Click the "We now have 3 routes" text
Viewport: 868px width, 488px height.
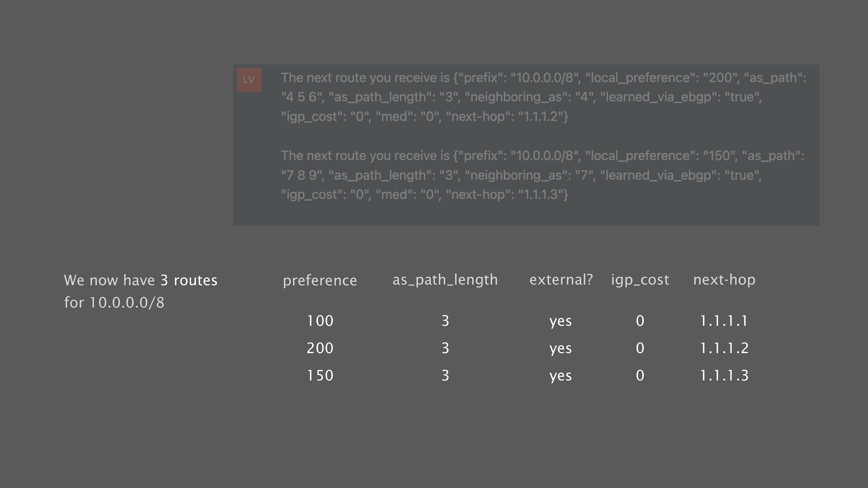141,280
